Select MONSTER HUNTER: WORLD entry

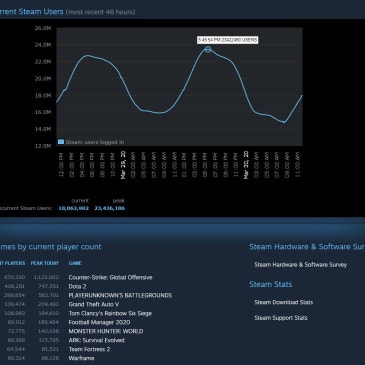tap(106, 331)
